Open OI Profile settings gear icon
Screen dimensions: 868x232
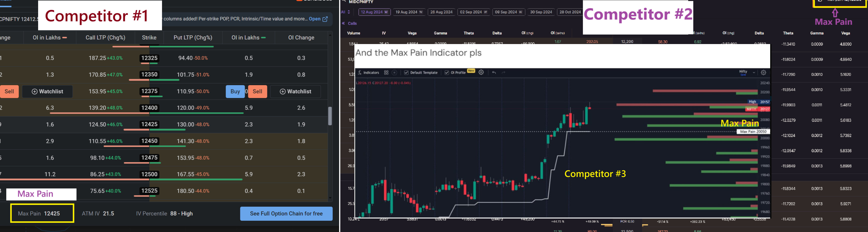click(481, 72)
